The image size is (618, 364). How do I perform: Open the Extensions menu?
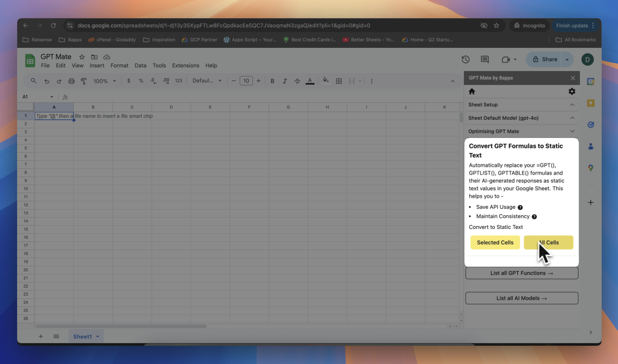[x=185, y=65]
